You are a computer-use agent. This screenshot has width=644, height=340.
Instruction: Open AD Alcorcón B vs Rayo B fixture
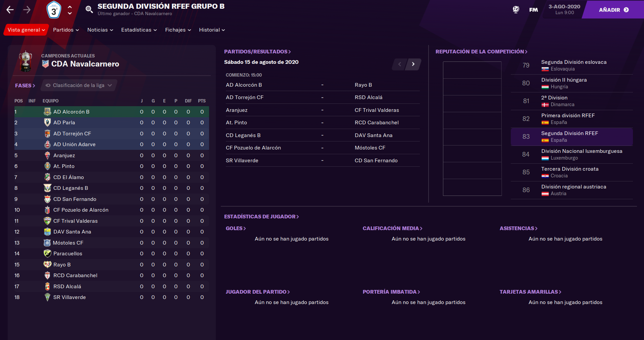(323, 85)
